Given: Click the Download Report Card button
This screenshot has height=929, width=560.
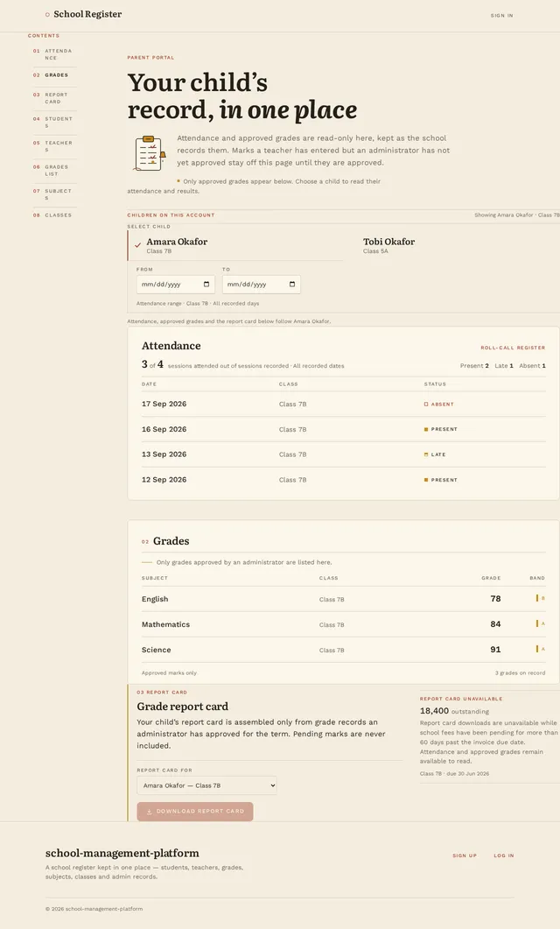Looking at the screenshot, I should click(195, 811).
